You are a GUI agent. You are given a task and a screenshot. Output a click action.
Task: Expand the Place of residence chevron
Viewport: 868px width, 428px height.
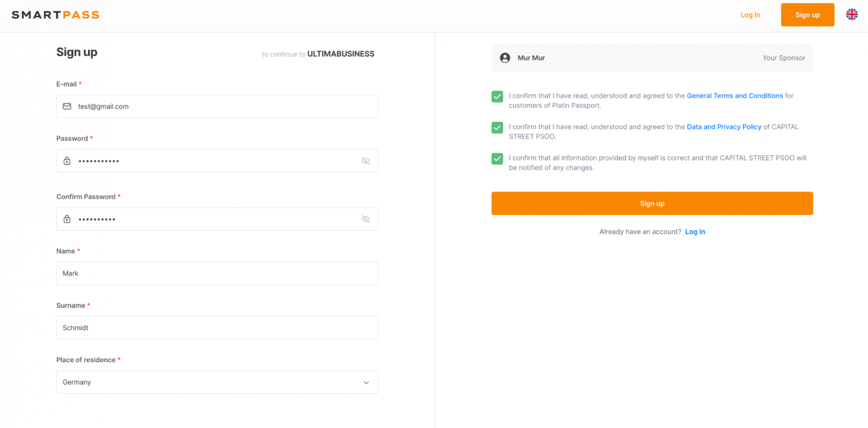(x=366, y=383)
